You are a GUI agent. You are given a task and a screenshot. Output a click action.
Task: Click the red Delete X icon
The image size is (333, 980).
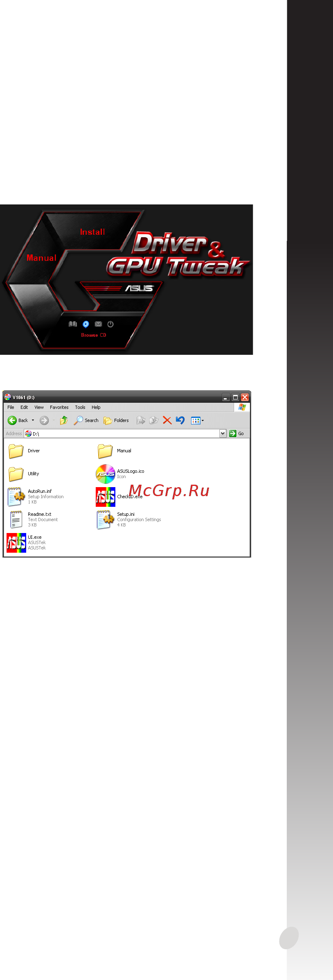(167, 420)
